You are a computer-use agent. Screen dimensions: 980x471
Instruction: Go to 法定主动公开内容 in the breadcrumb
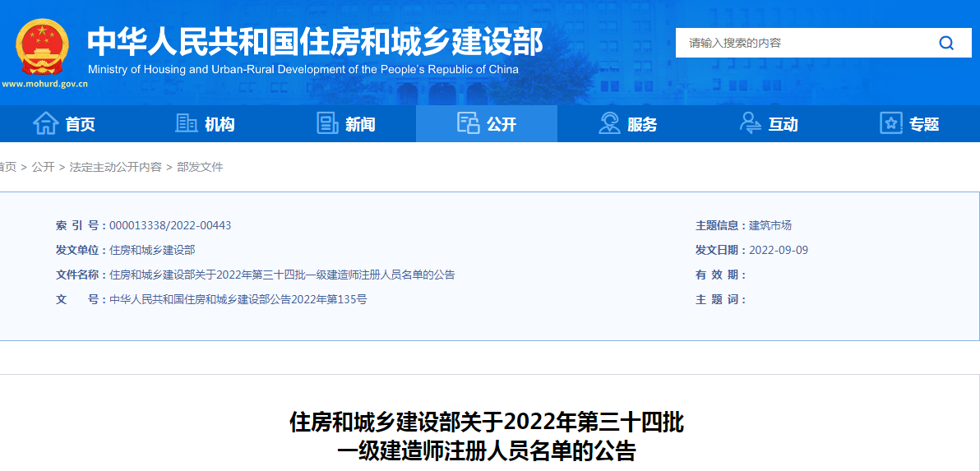point(116,167)
